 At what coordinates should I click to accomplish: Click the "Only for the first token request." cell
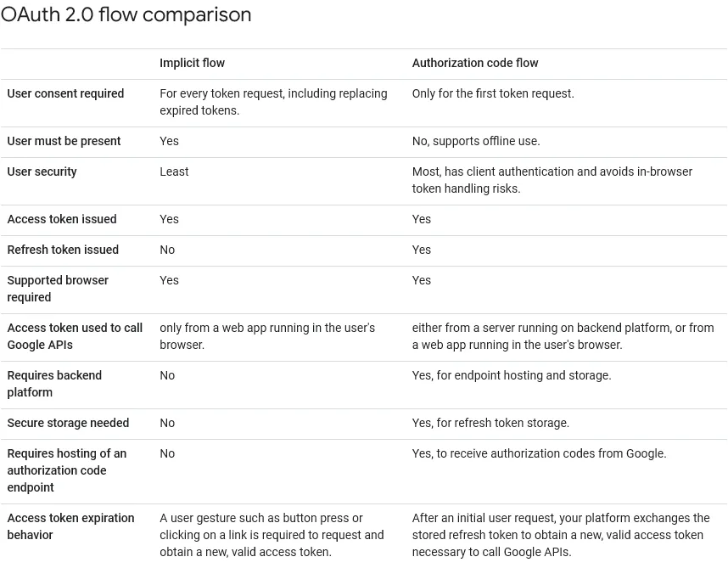(493, 93)
